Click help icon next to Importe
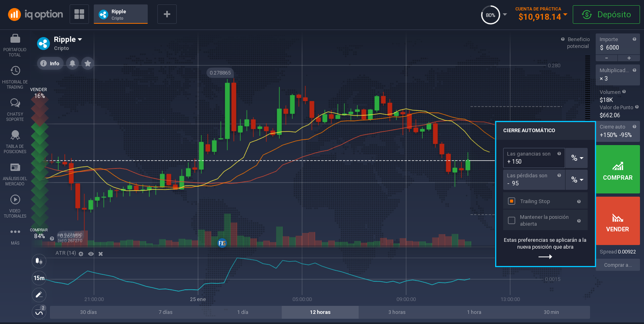The width and height of the screenshot is (644, 324). (634, 39)
